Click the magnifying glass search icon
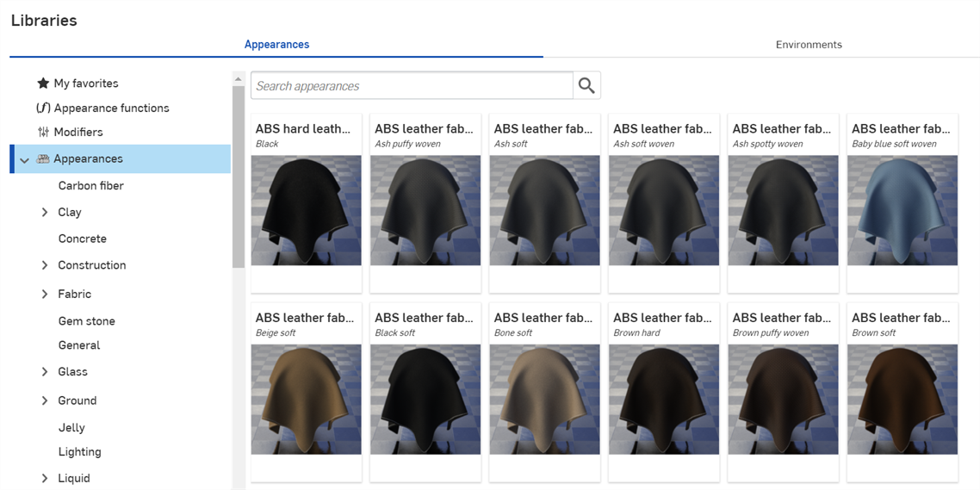 pyautogui.click(x=586, y=85)
